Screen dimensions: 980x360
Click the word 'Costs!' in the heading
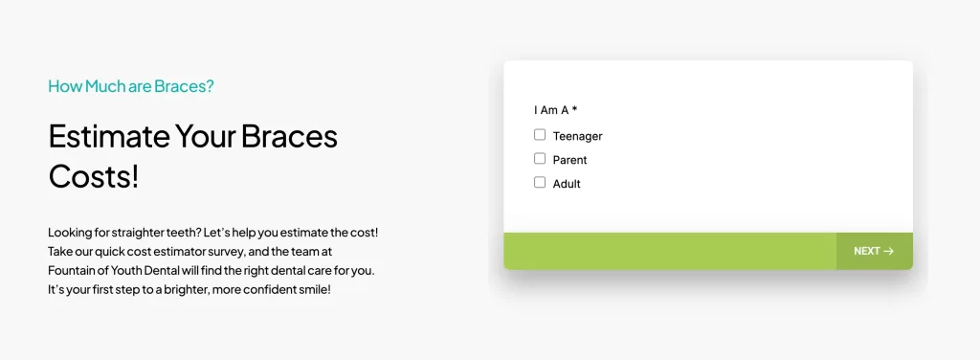pyautogui.click(x=94, y=177)
